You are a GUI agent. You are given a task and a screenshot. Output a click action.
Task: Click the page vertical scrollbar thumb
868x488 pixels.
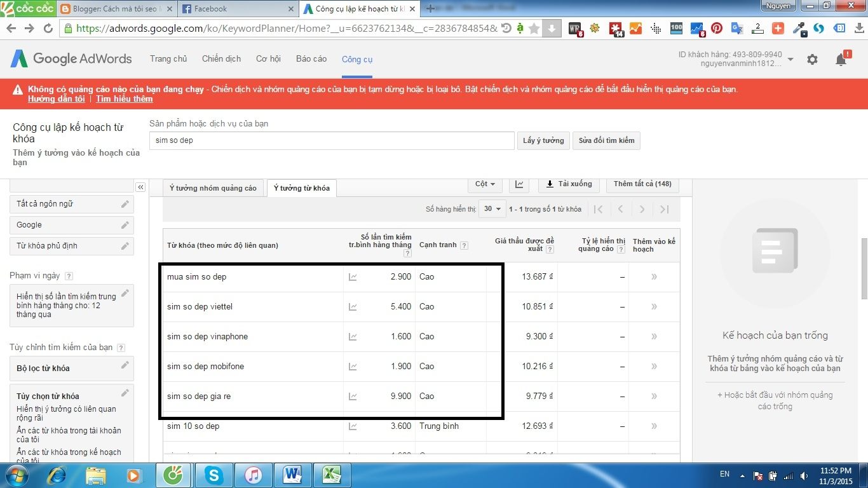tap(864, 268)
